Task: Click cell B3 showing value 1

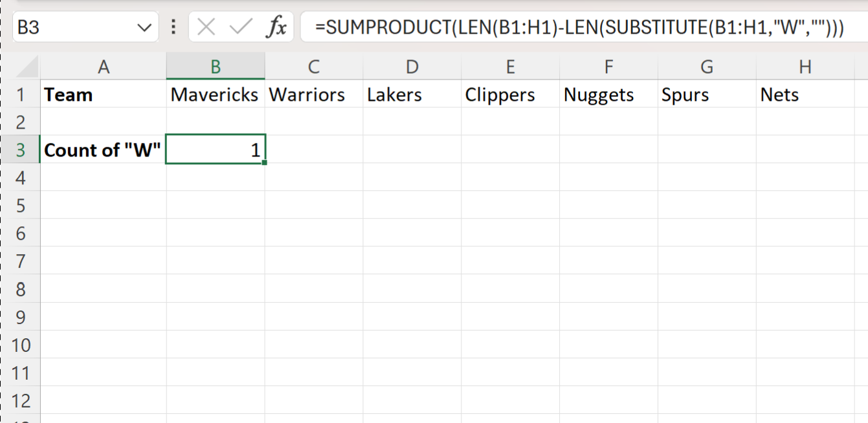Action: point(216,149)
